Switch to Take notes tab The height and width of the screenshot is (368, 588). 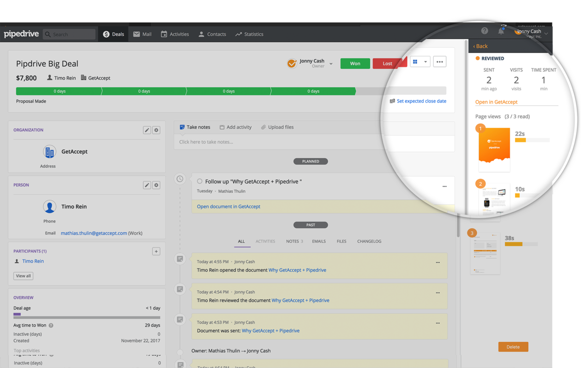(x=195, y=127)
